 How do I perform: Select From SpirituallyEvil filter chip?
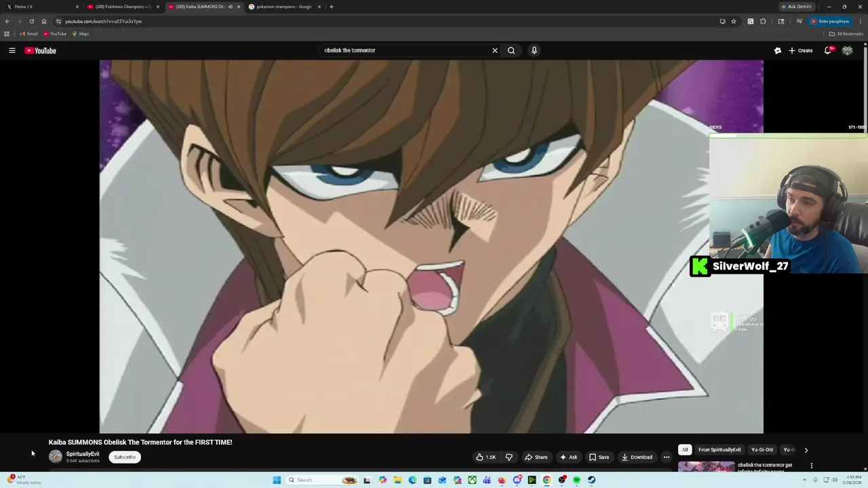(x=719, y=450)
